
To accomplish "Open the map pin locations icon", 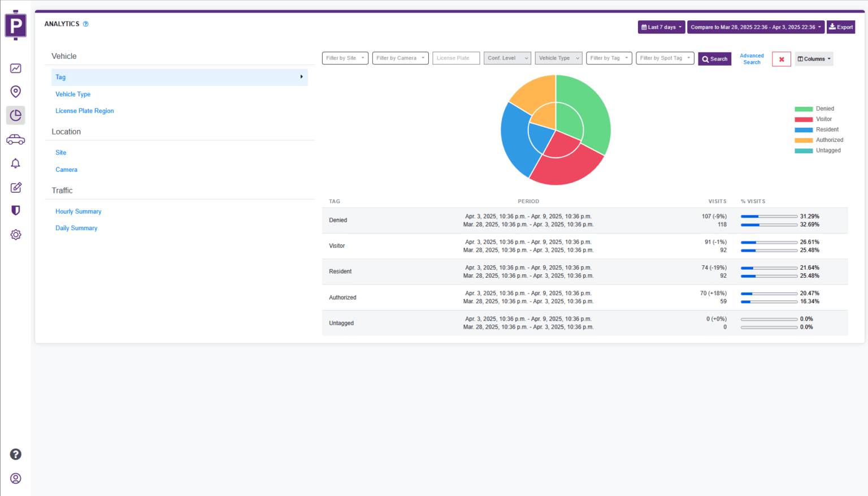I will [16, 92].
